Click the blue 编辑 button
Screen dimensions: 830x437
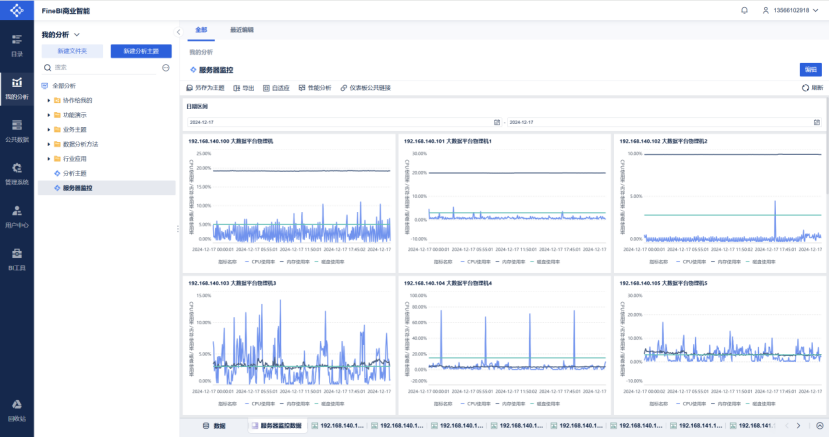pyautogui.click(x=809, y=69)
